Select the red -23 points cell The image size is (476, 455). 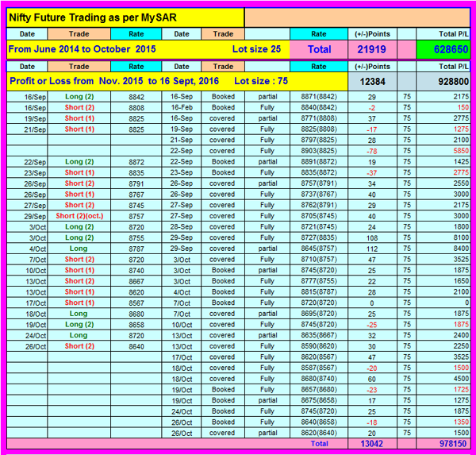click(x=371, y=390)
